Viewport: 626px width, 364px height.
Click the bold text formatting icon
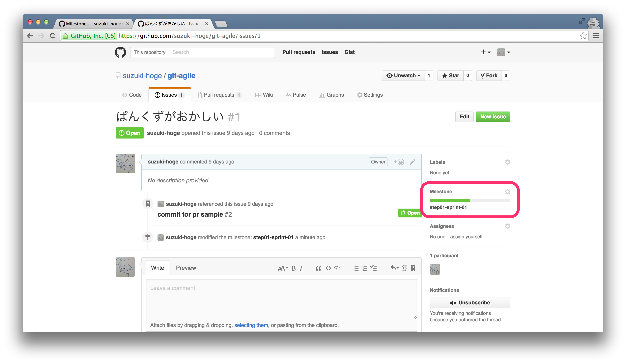(293, 268)
